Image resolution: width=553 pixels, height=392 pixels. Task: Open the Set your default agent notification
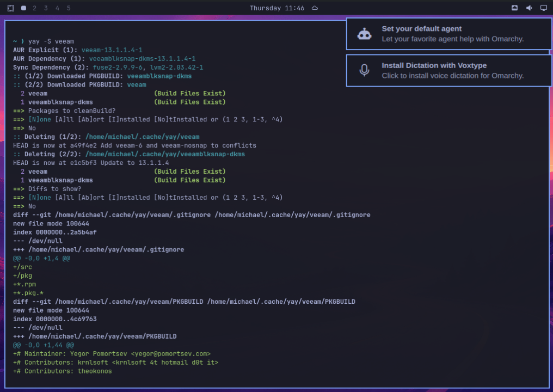click(x=449, y=34)
